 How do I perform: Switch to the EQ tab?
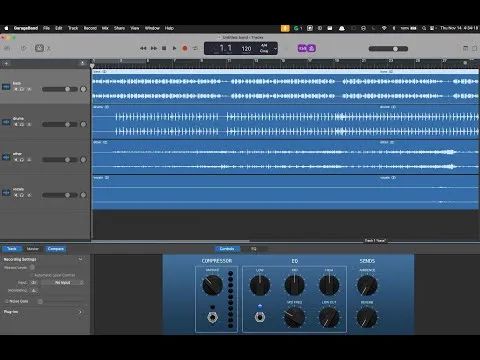pos(254,249)
